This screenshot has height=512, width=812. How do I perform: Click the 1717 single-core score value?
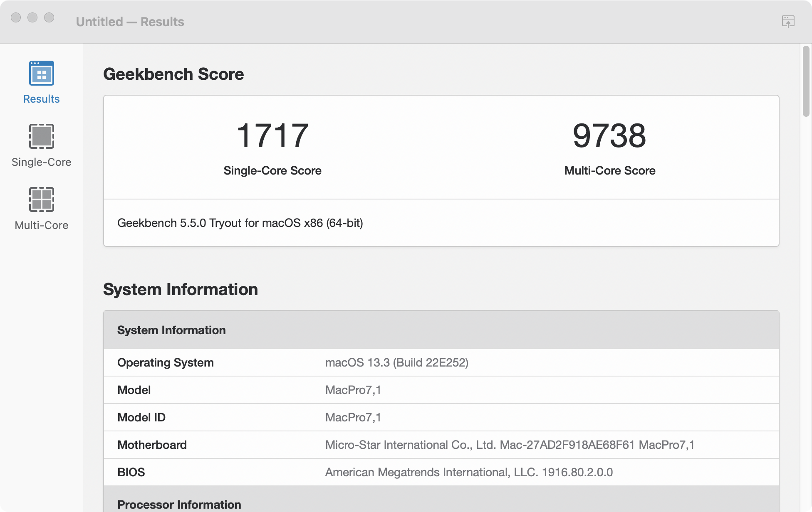pos(272,135)
